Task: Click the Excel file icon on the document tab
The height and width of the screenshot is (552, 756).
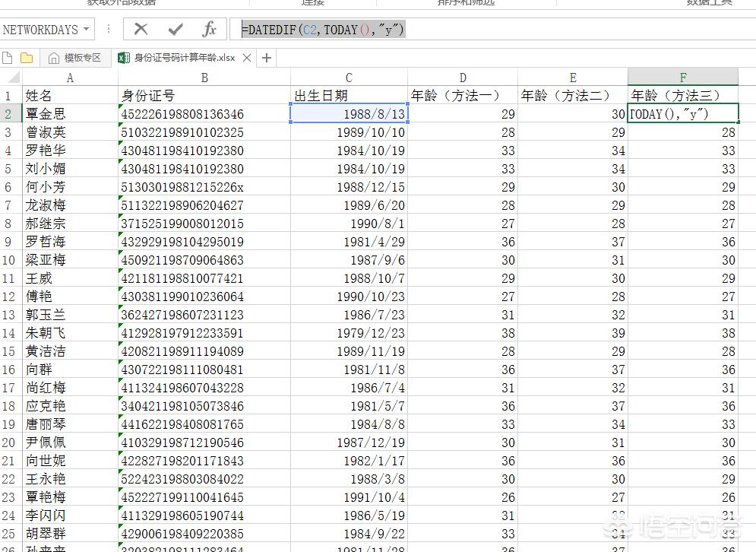Action: click(124, 57)
